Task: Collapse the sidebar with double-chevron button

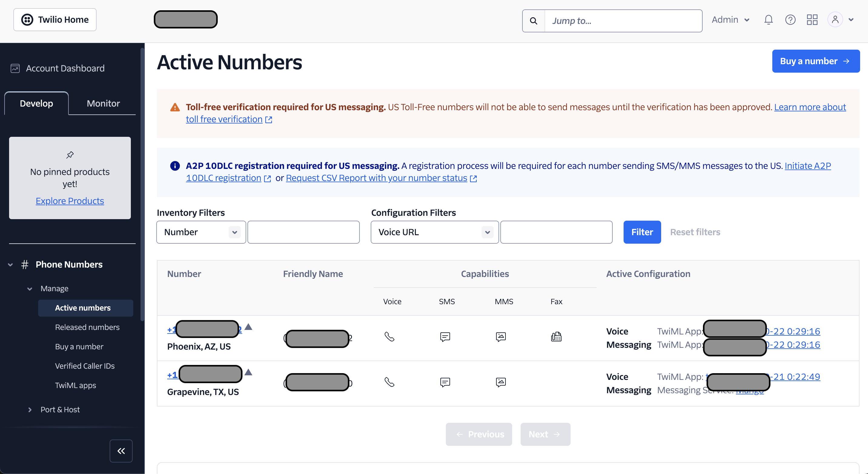Action: 121,451
